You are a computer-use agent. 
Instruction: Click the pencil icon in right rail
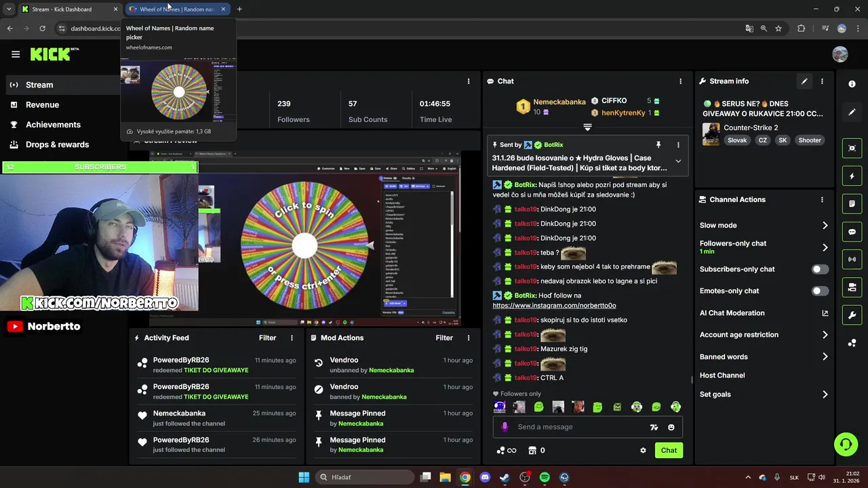pos(852,113)
